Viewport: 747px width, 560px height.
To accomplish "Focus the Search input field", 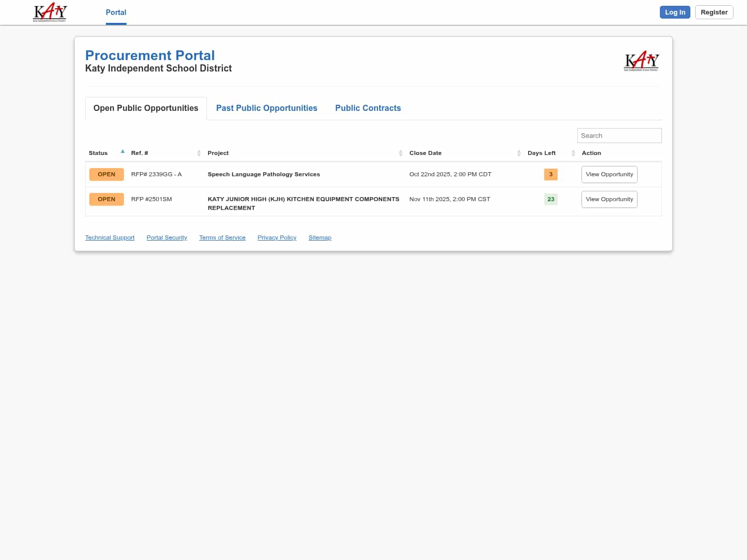I will [619, 135].
